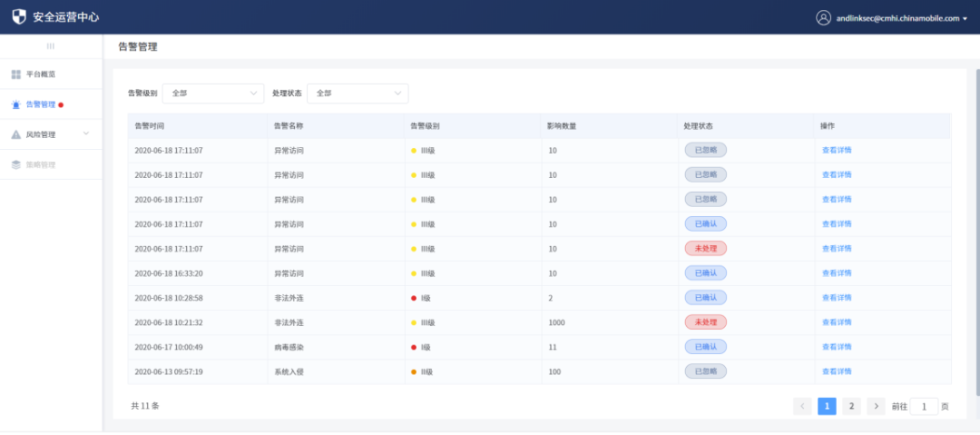
Task: Click the 告警管理 alarm bell icon
Action: (16, 104)
